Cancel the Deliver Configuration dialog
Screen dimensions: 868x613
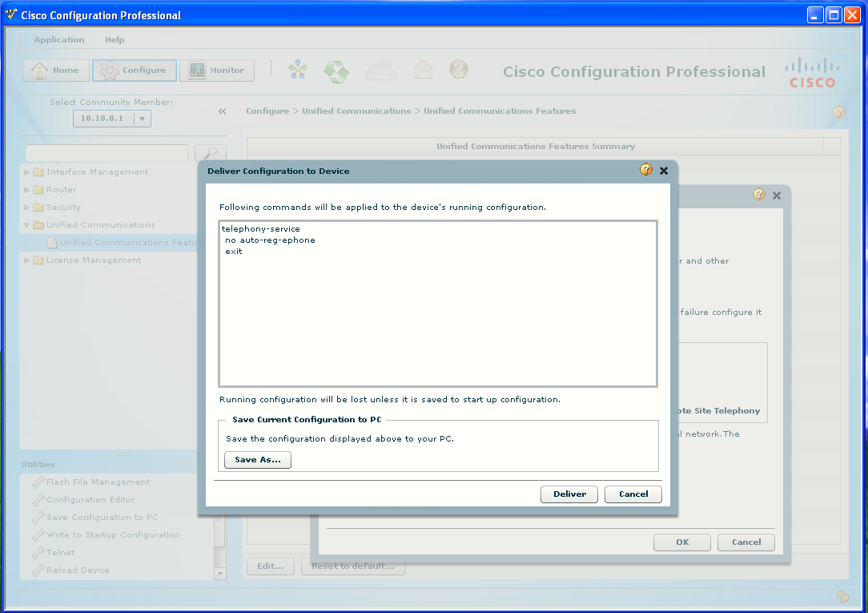pos(633,494)
